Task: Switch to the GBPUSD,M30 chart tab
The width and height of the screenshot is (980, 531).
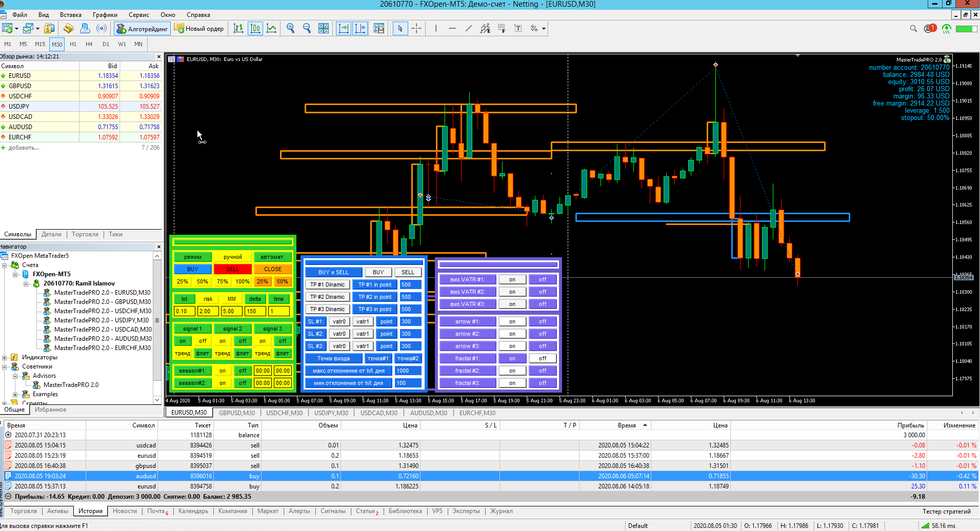Action: click(x=237, y=413)
